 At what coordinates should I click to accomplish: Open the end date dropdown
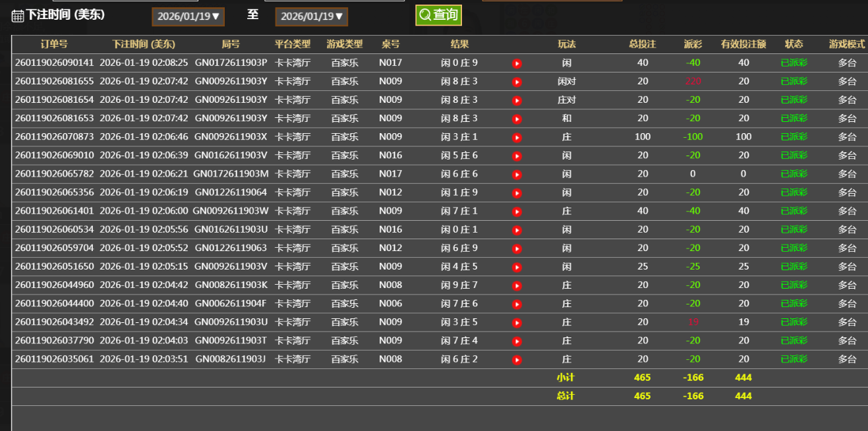coord(312,16)
